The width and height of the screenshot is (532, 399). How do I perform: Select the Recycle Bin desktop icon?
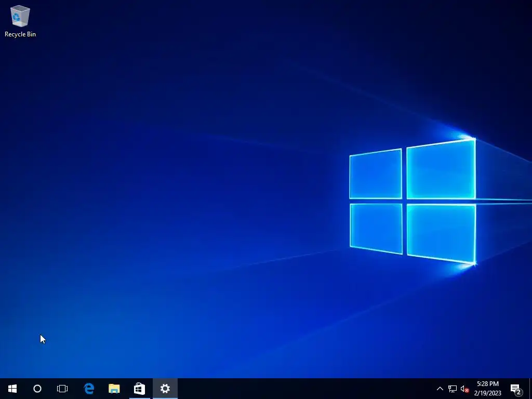20,21
